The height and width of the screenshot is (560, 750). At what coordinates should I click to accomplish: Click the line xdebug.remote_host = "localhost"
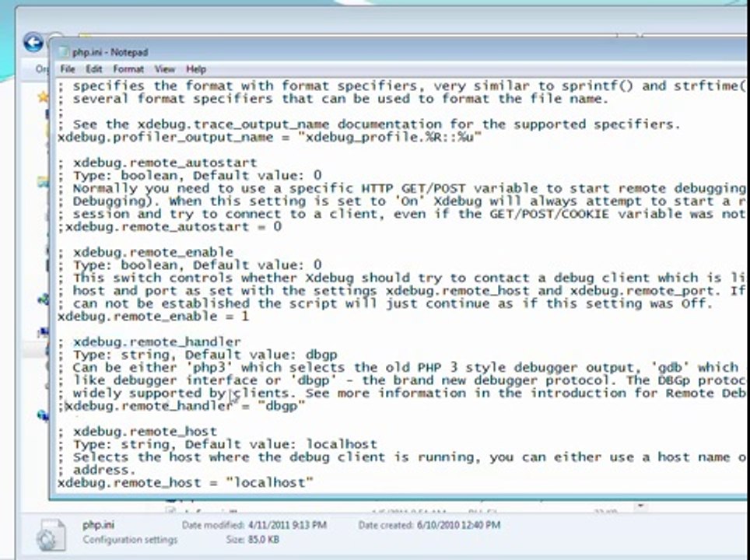[x=185, y=483]
